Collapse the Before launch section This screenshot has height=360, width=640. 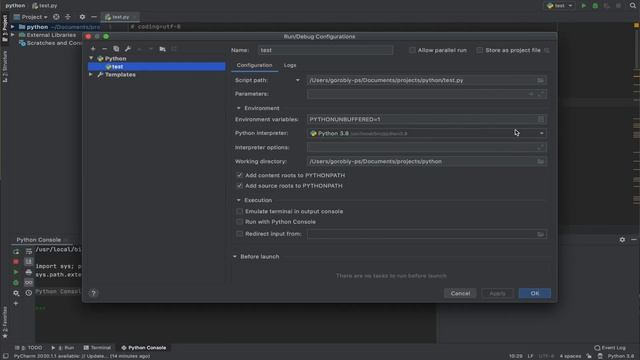pyautogui.click(x=235, y=257)
